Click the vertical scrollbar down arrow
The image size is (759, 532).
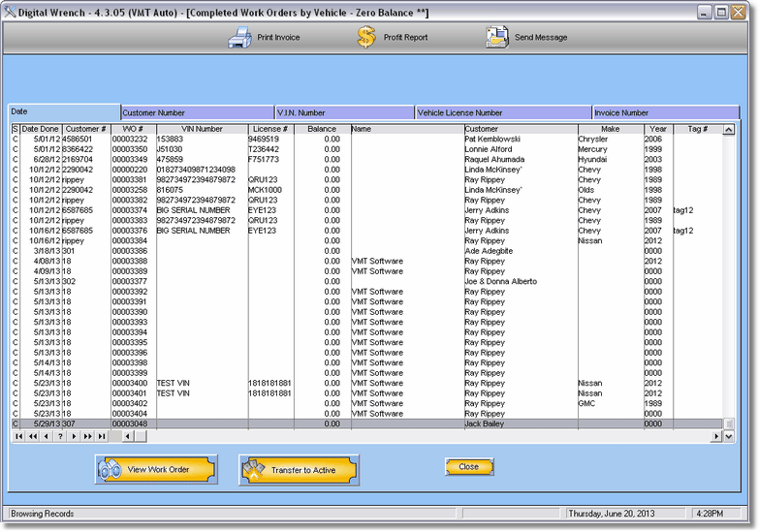[x=729, y=436]
